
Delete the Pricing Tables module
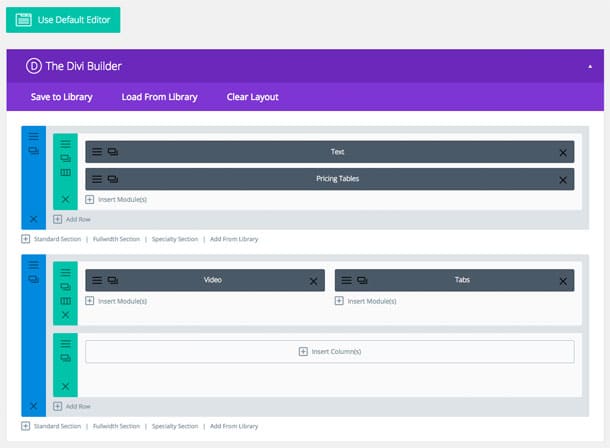tap(563, 180)
